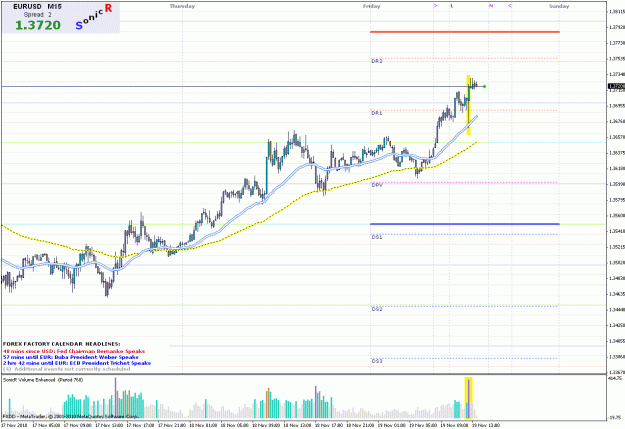The image size is (625, 429).
Task: Click the Friday day separator label
Action: point(371,6)
